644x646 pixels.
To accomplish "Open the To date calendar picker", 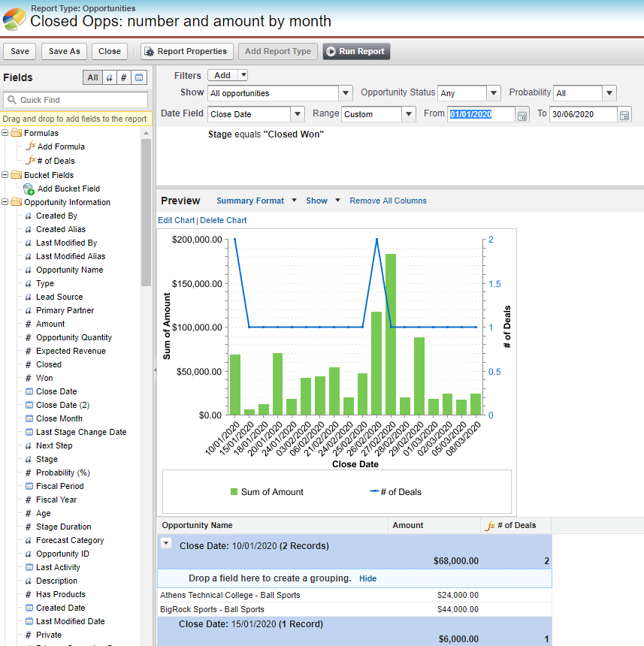I will click(624, 115).
